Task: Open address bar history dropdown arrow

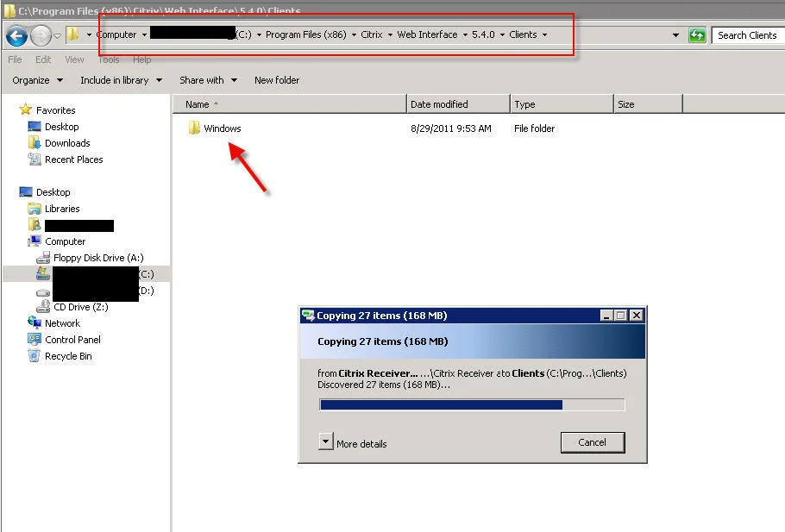Action: click(675, 35)
